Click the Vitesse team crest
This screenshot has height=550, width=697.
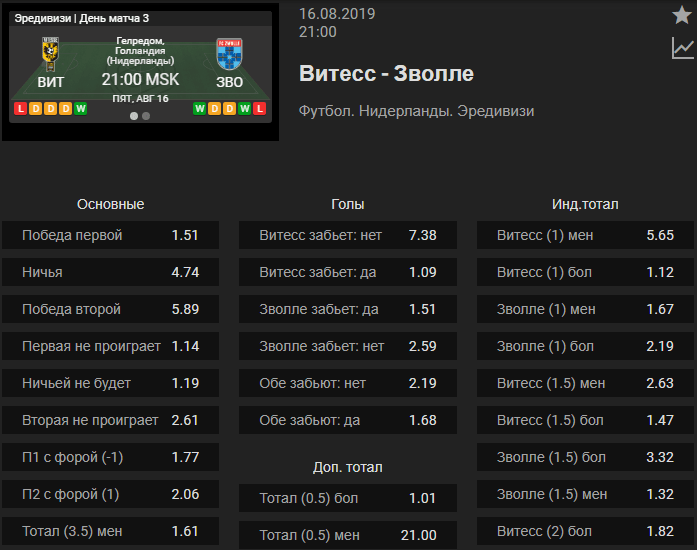(51, 54)
